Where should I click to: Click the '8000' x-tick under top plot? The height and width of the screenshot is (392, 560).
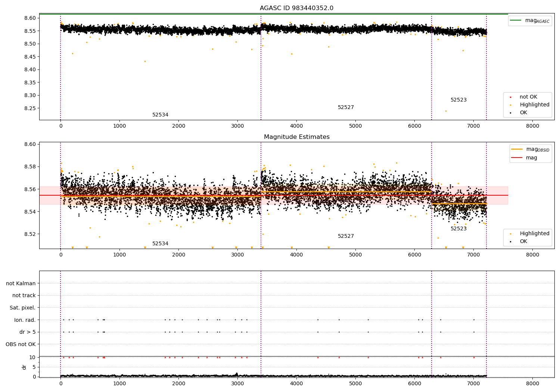(x=532, y=126)
